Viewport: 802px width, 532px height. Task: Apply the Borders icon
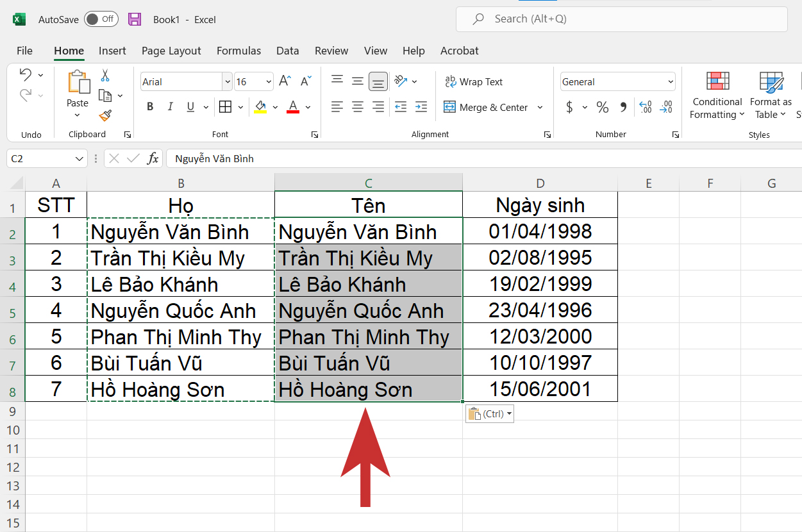coord(225,107)
